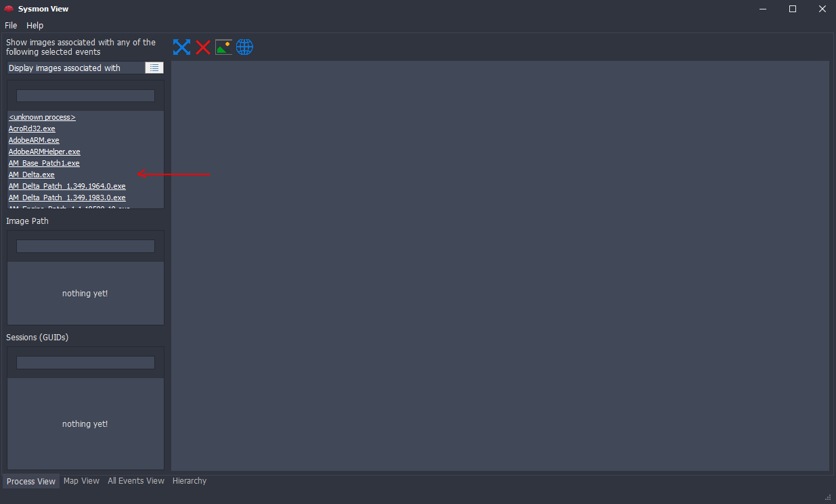This screenshot has width=836, height=504.
Task: Click the blue globe icon
Action: click(x=244, y=47)
